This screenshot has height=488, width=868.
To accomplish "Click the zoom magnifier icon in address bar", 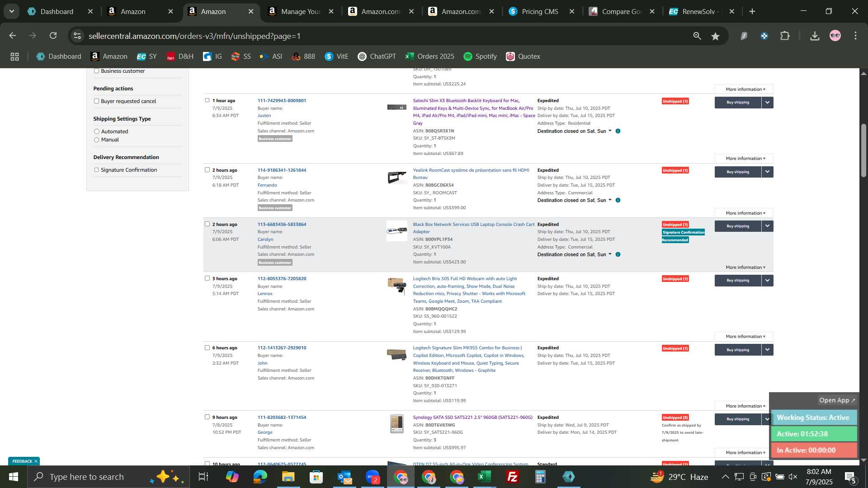I will (697, 36).
